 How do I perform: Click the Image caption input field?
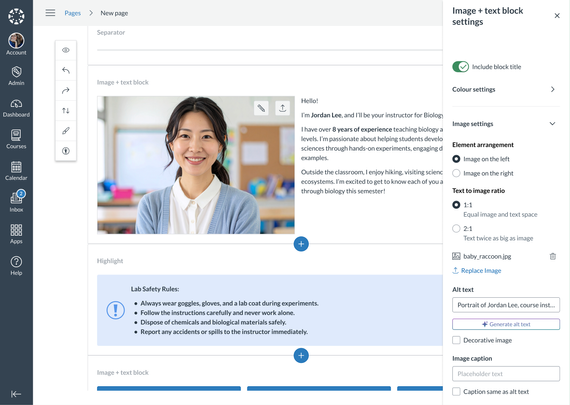point(506,374)
